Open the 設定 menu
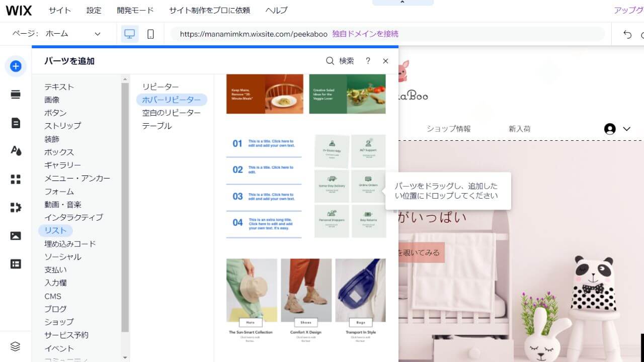Viewport: 644px width, 362px height. (x=94, y=10)
